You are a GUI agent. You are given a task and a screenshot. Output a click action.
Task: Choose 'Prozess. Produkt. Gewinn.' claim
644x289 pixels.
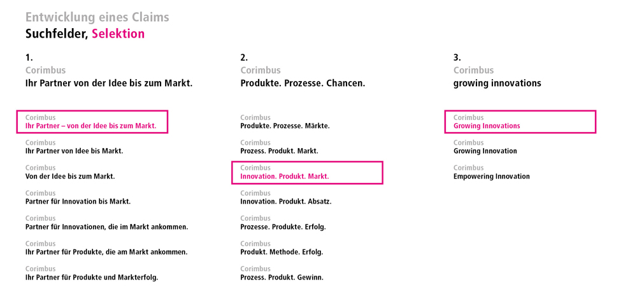(x=282, y=277)
